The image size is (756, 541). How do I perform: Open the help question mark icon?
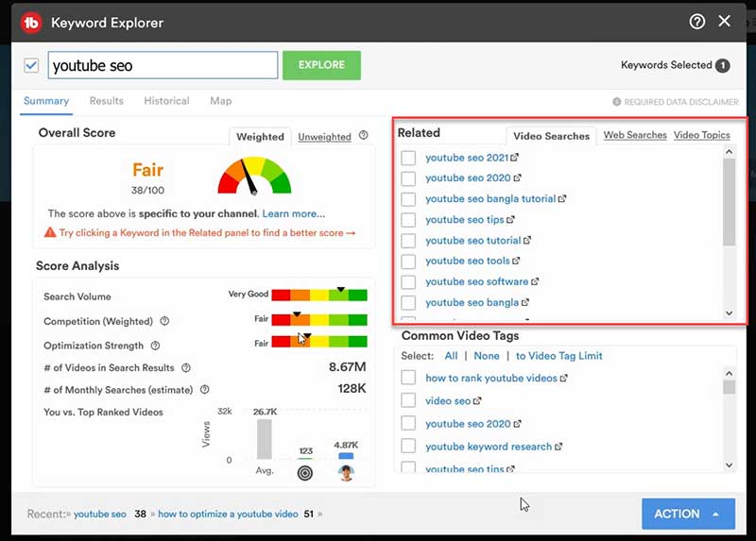pyautogui.click(x=697, y=22)
